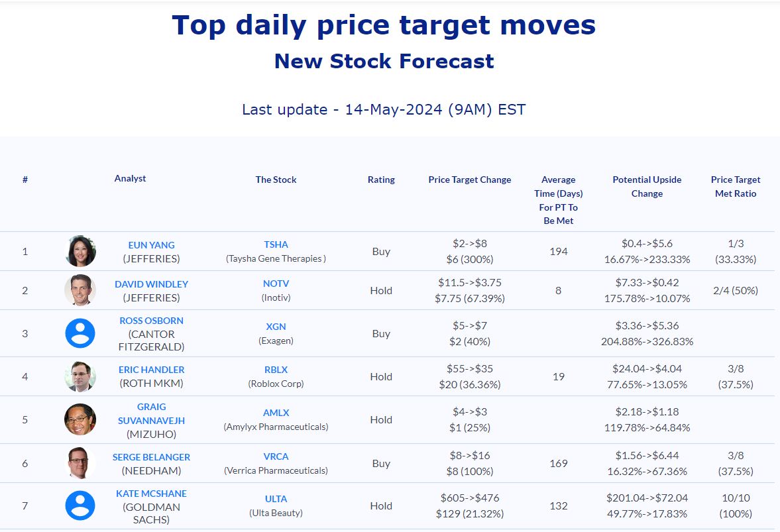780x532 pixels.
Task: Click the Potential Upside Change column header
Action: coord(647,186)
